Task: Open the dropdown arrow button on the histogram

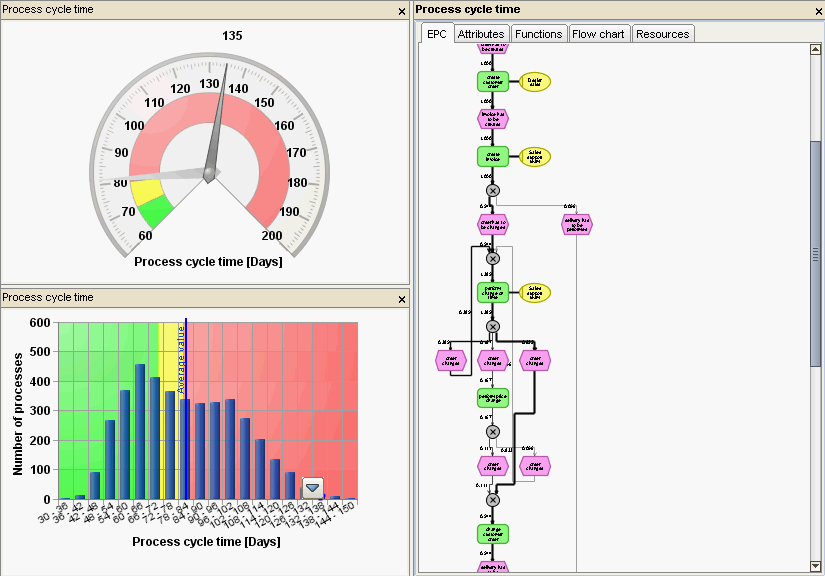Action: point(313,488)
